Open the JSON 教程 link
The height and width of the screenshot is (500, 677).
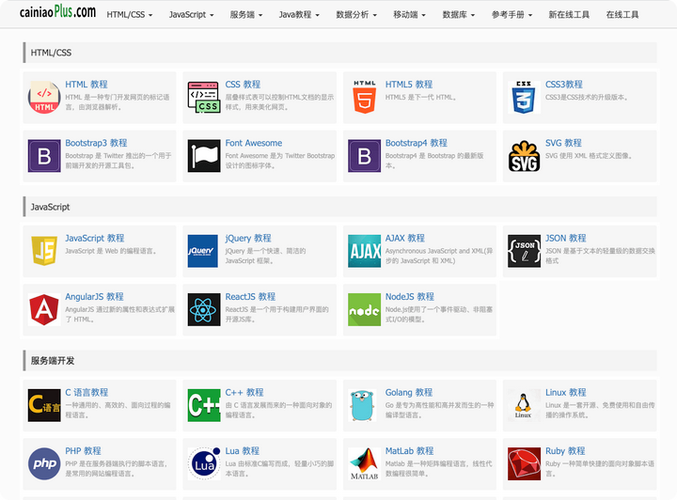click(566, 238)
